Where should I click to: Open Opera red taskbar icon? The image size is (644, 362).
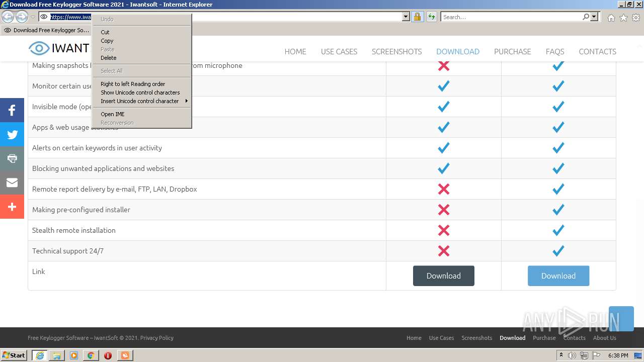[x=108, y=355]
